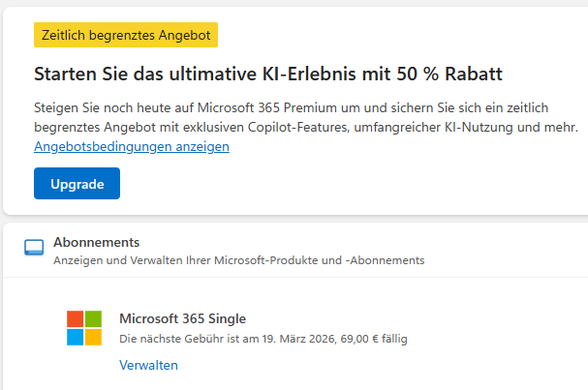Click the green square of the Microsoft logo

pos(94,318)
